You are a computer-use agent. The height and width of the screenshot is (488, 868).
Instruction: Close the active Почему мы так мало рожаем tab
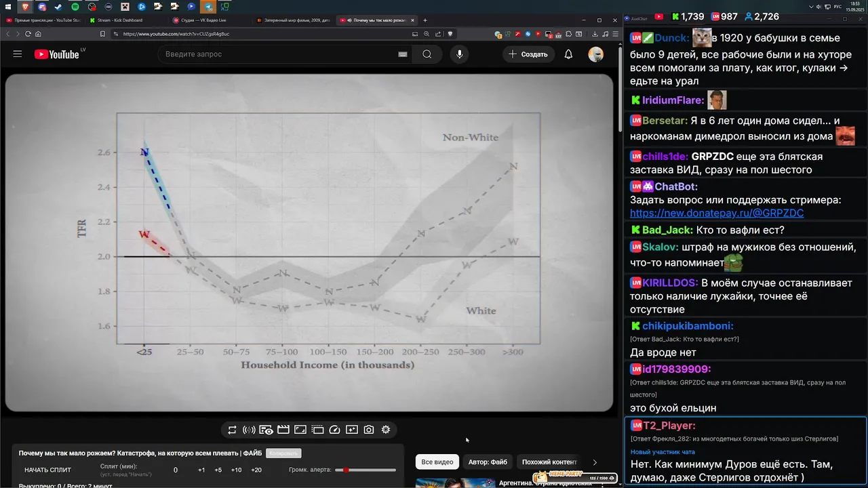tap(413, 20)
